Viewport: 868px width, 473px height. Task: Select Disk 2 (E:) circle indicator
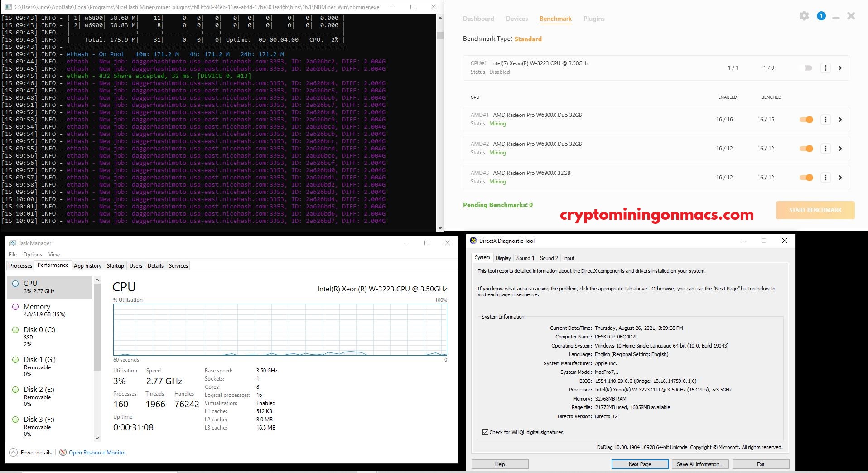pos(15,390)
